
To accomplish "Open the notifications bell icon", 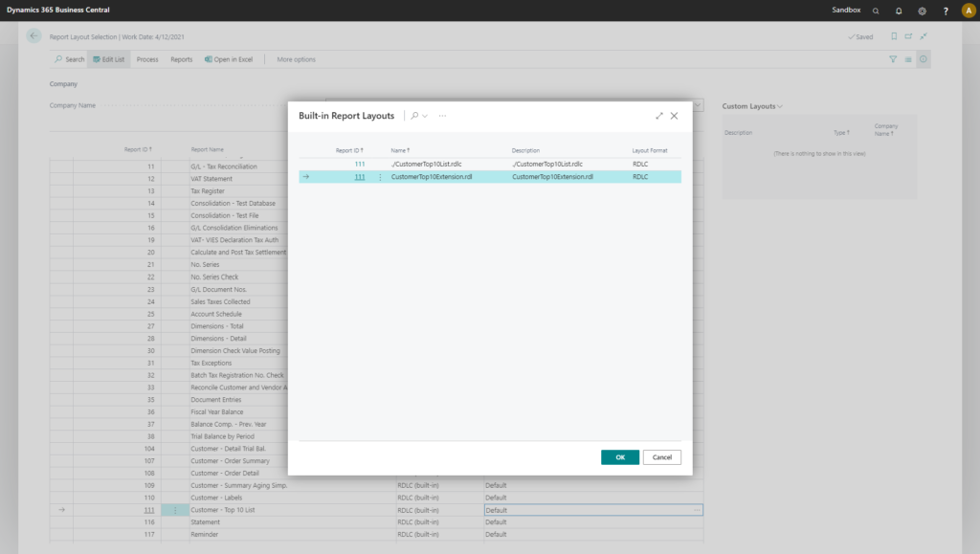I will (x=898, y=11).
